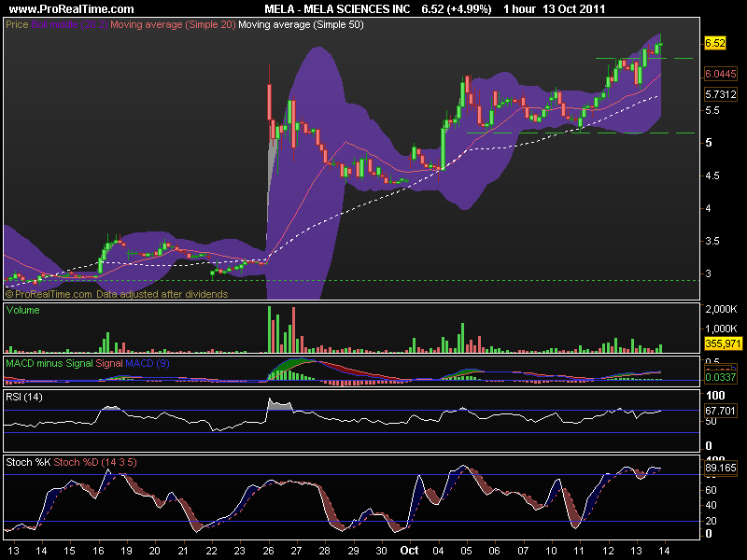This screenshot has height=560, width=747.
Task: Select the '6.52 (+4.99%)' header value
Action: (x=457, y=9)
